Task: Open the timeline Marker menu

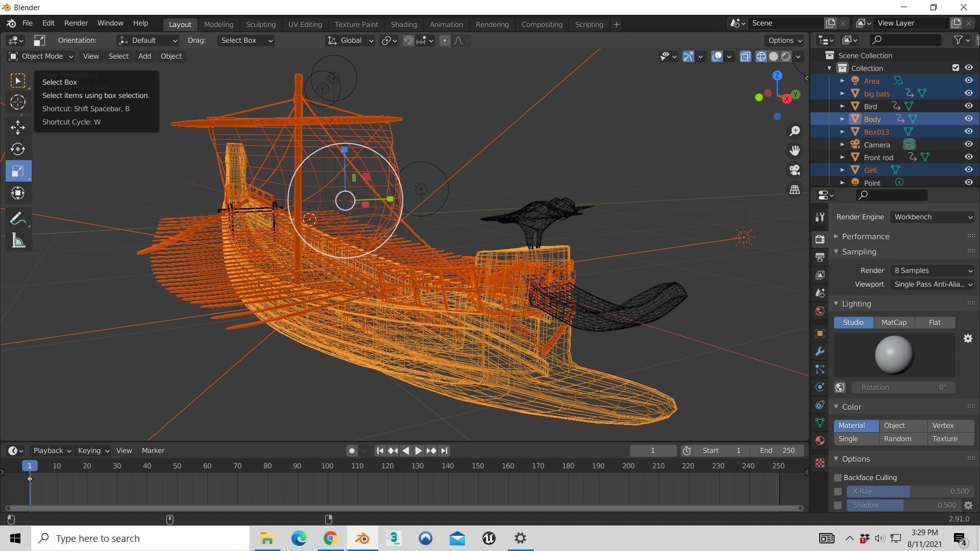Action: tap(153, 451)
